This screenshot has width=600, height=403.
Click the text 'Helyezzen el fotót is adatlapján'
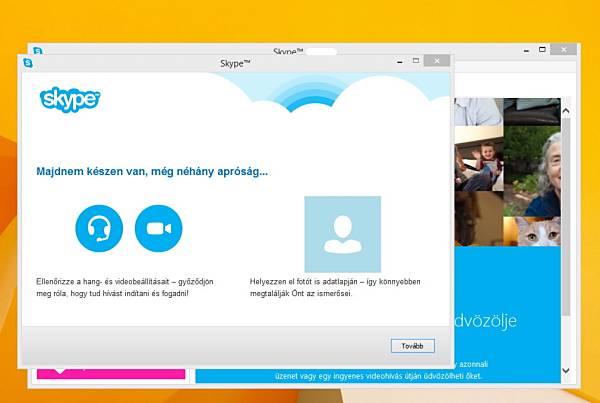point(303,282)
